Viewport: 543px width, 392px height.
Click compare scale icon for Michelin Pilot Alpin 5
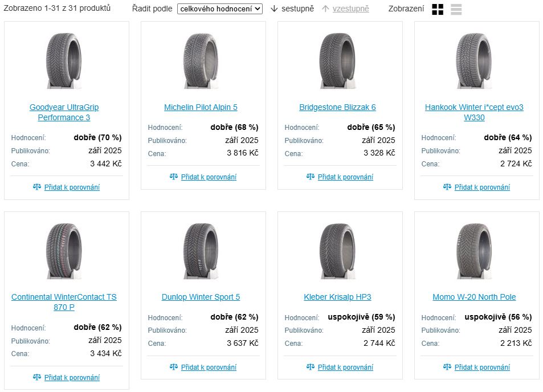coord(174,177)
